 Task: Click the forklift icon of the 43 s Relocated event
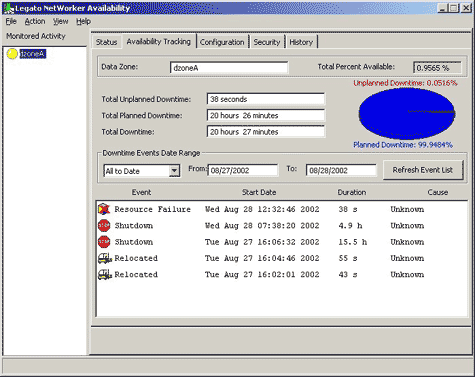pyautogui.click(x=105, y=274)
